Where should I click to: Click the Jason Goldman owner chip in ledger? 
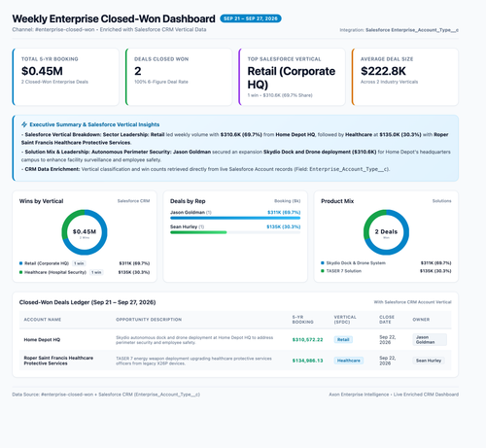[430, 339]
